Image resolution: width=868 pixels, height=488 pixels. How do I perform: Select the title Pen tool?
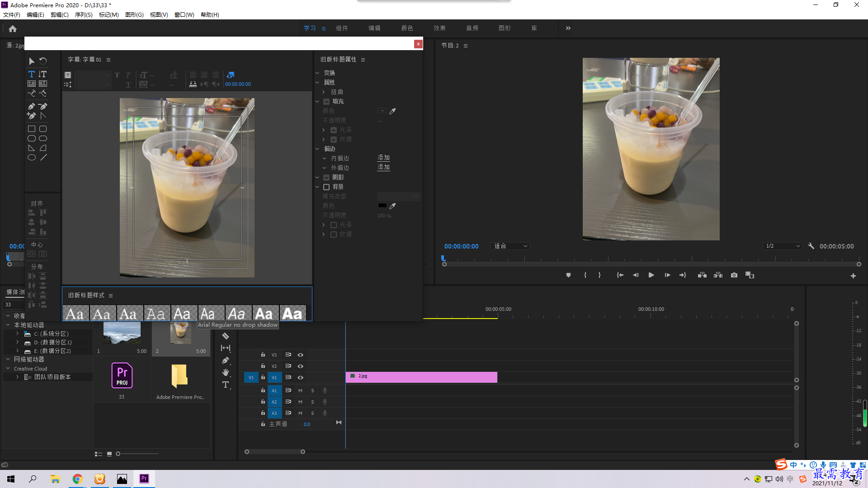[32, 107]
